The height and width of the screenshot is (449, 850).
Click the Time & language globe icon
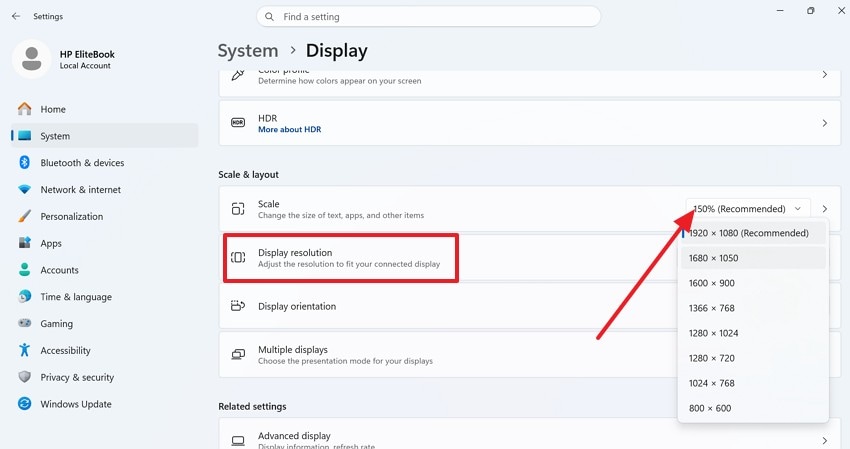point(24,296)
